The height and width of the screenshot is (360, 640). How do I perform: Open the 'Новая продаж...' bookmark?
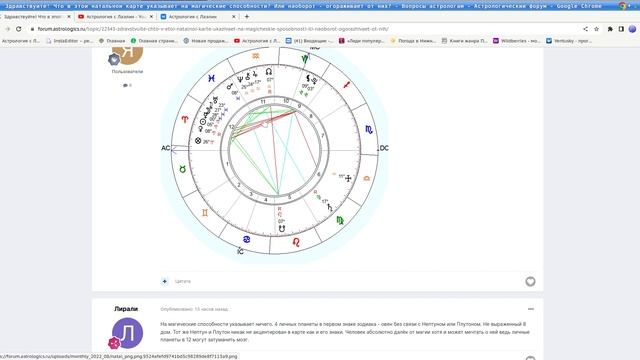pos(206,41)
